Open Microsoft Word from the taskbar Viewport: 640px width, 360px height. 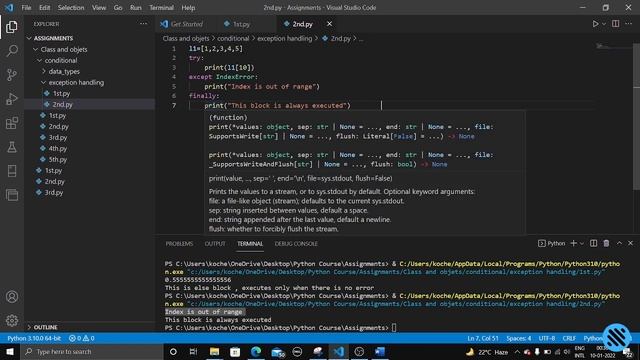click(380, 352)
